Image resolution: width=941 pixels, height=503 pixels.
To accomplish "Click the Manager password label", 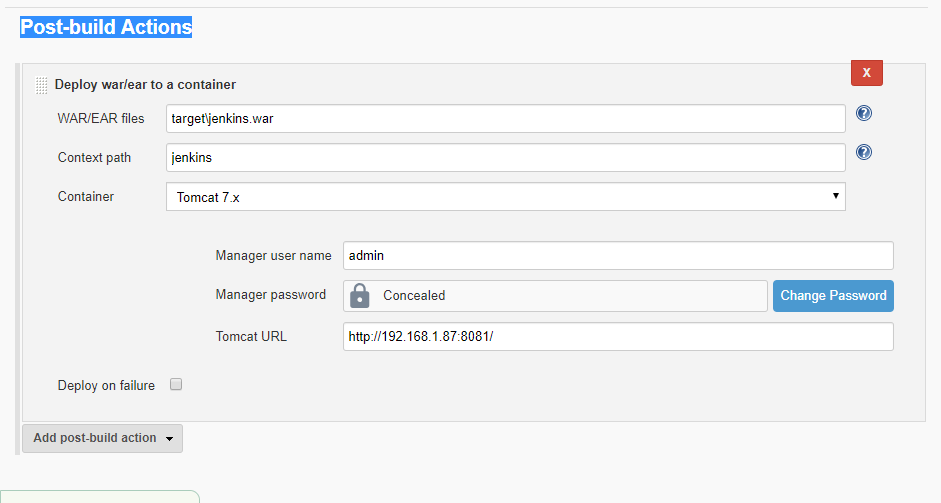I will tap(271, 295).
